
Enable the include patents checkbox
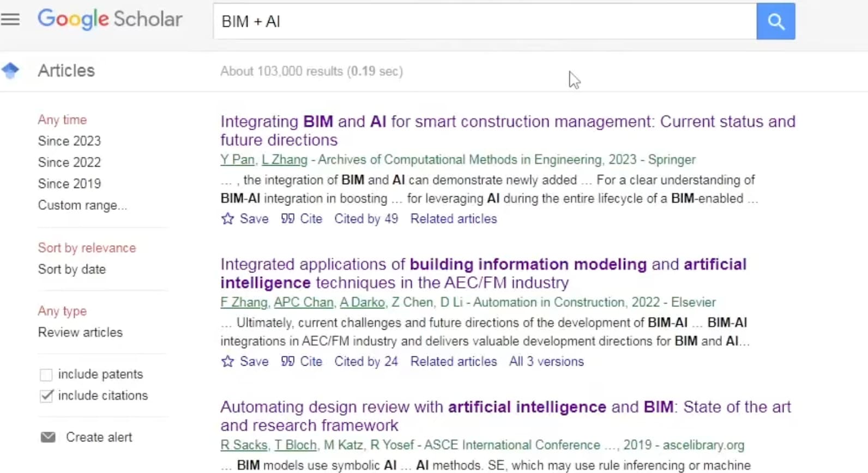coord(46,375)
